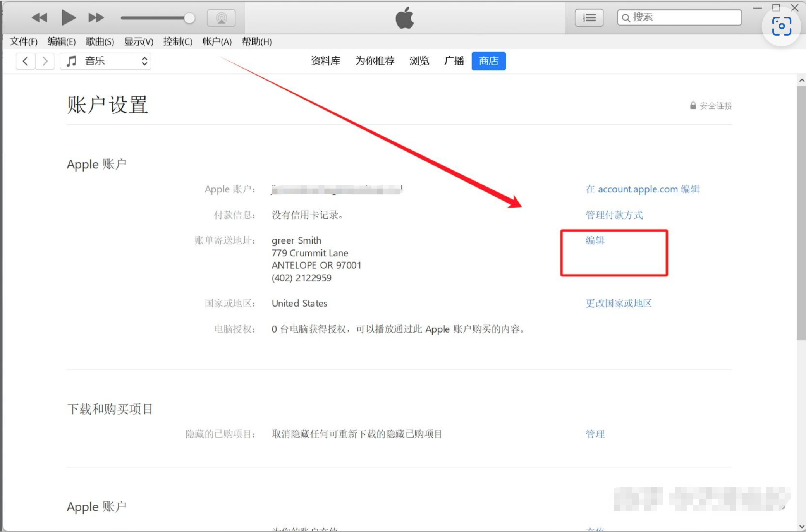Click 管理 for hidden purchases

pos(595,434)
